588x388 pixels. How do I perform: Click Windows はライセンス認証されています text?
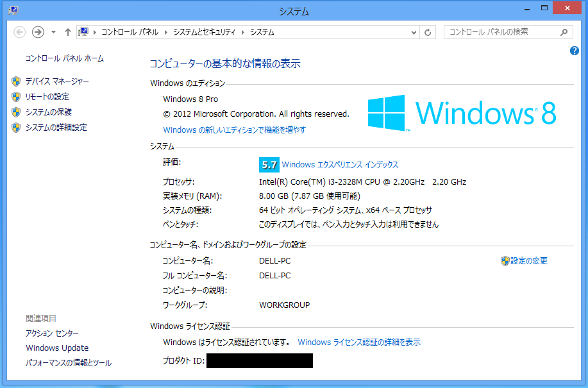[x=227, y=342]
